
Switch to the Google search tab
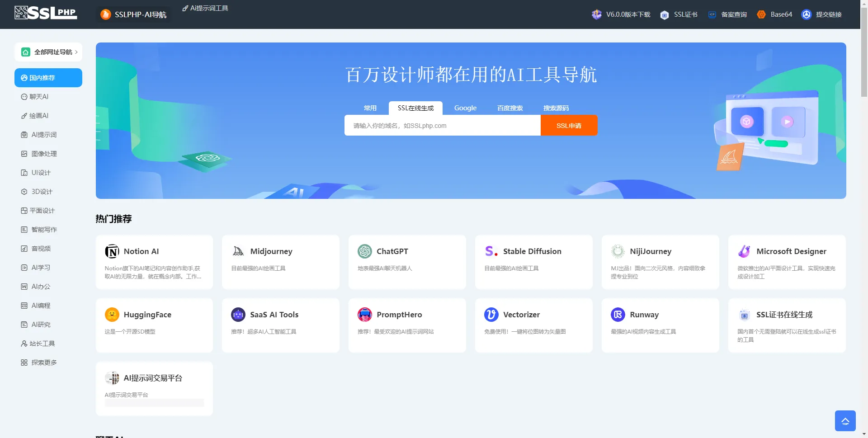pyautogui.click(x=465, y=108)
